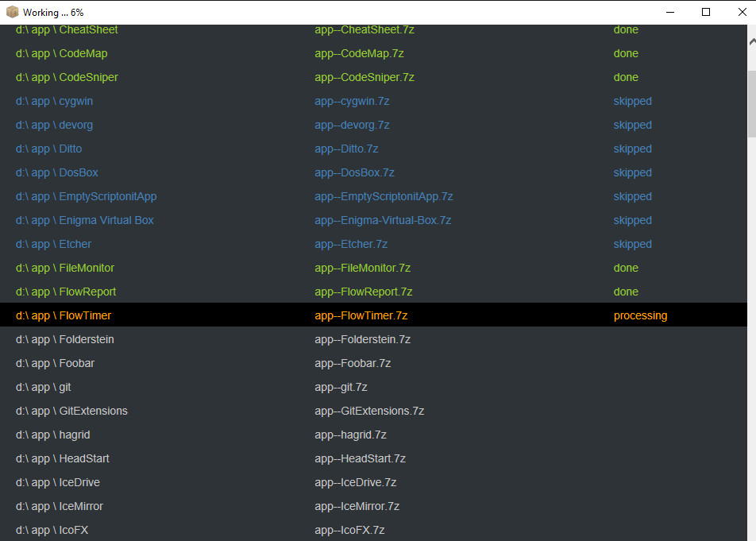This screenshot has width=756, height=541.
Task: Select the d:\ app \ DosBox row
Action: pos(374,172)
